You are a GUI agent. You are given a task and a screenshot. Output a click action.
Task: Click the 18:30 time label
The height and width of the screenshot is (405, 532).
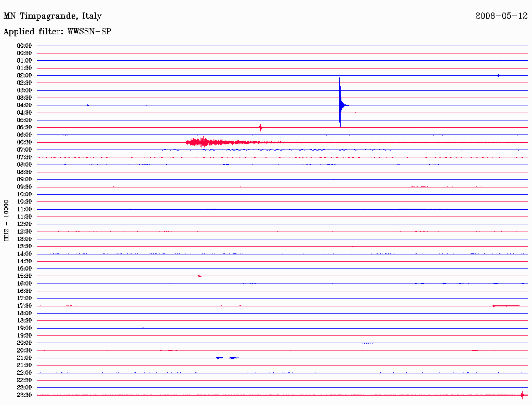click(24, 320)
